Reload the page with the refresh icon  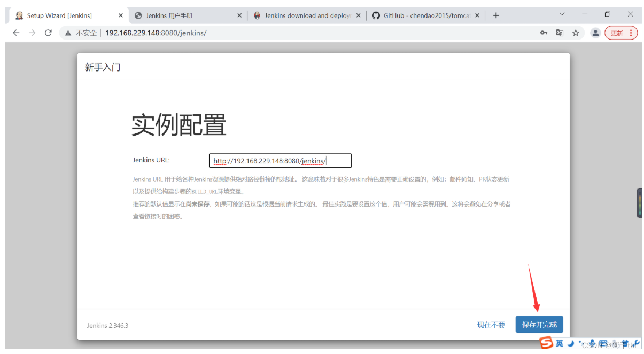(48, 33)
